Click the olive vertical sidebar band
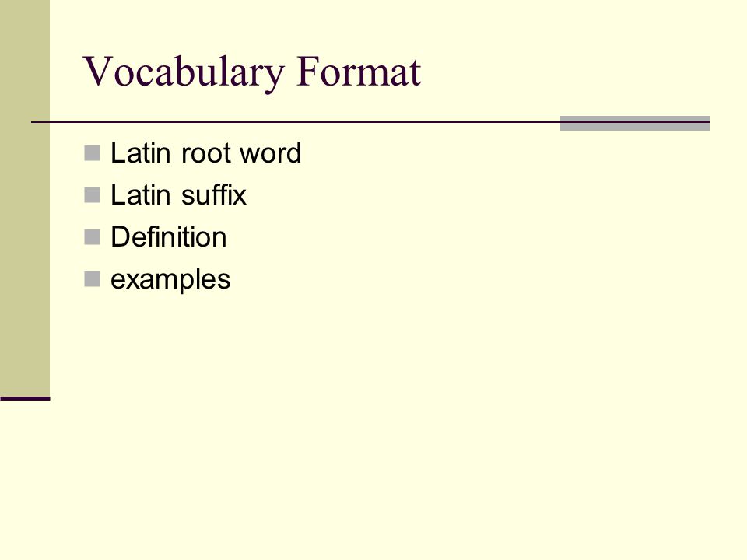Image resolution: width=747 pixels, height=560 pixels. (25, 198)
